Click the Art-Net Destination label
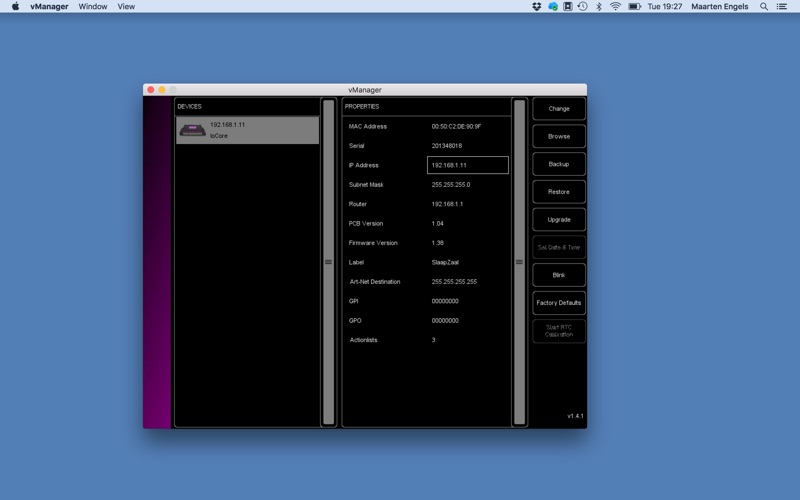Image resolution: width=800 pixels, height=500 pixels. (x=374, y=282)
